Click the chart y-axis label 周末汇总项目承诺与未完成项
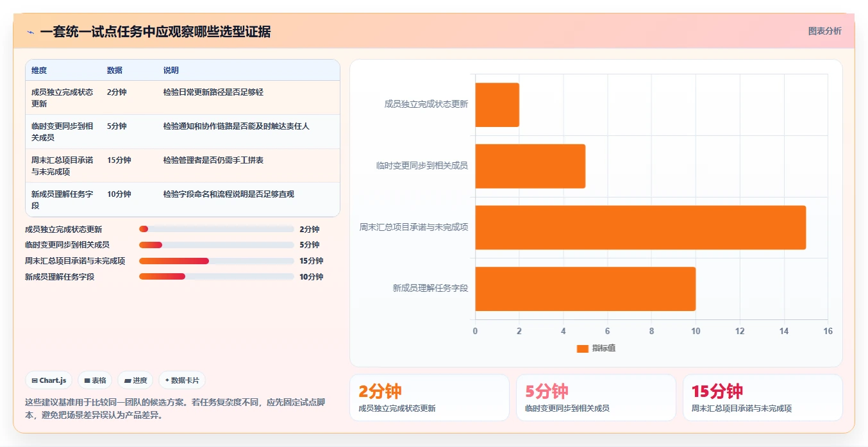The image size is (868, 447). click(x=414, y=227)
